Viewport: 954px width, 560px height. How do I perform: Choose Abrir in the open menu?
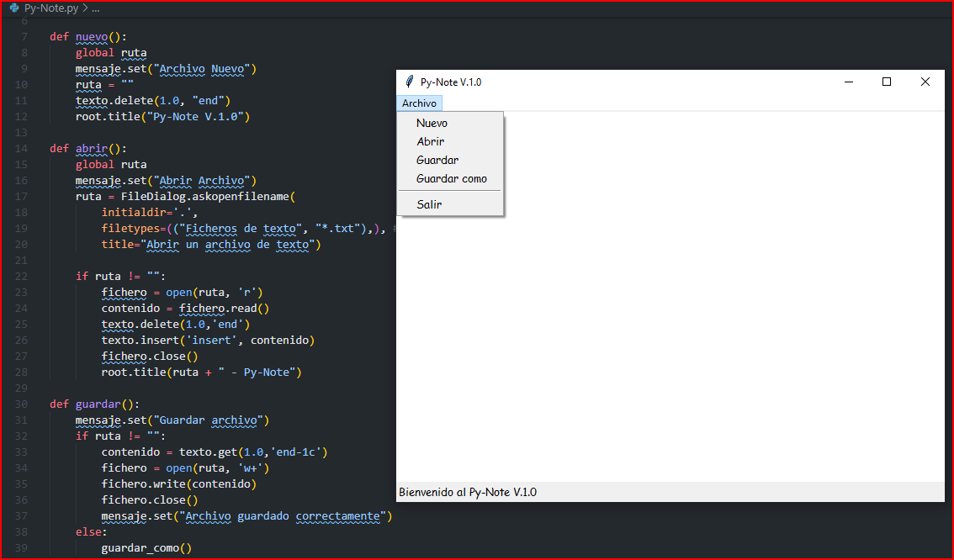click(x=430, y=141)
